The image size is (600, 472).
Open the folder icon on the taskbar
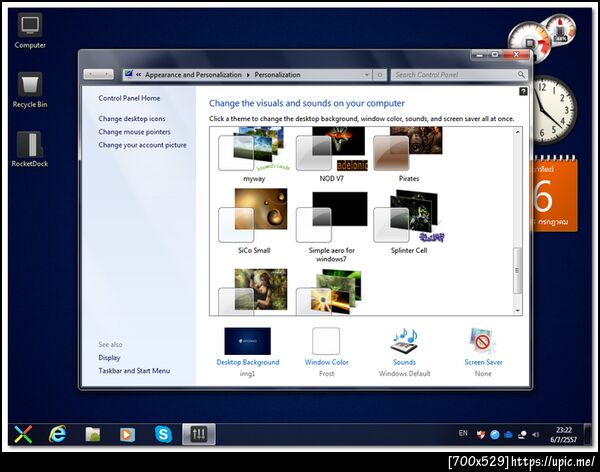[x=93, y=434]
